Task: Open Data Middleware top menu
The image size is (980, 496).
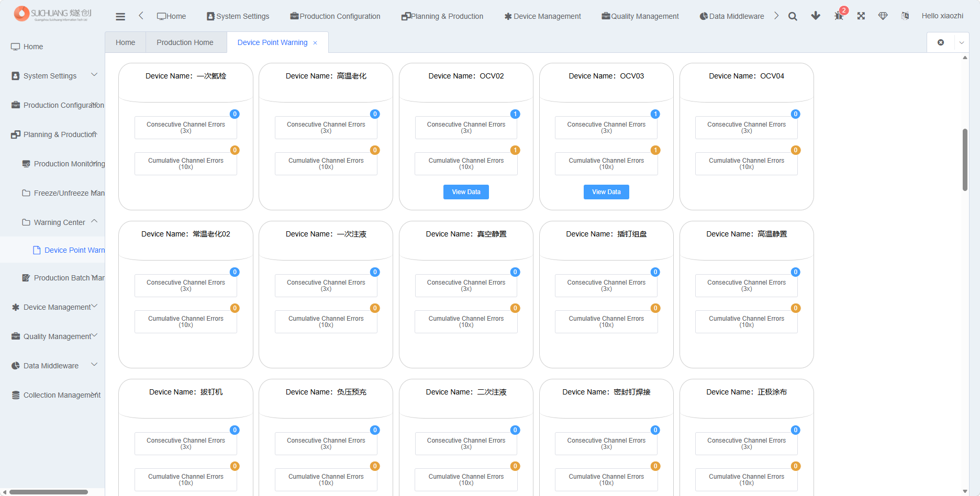Action: 732,16
